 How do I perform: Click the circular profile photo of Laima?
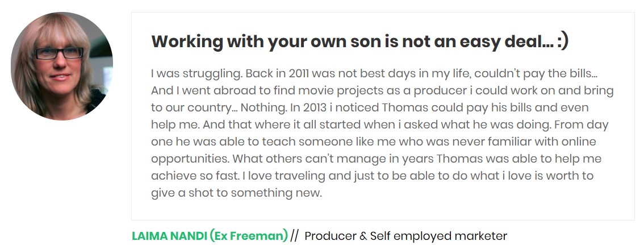[62, 67]
